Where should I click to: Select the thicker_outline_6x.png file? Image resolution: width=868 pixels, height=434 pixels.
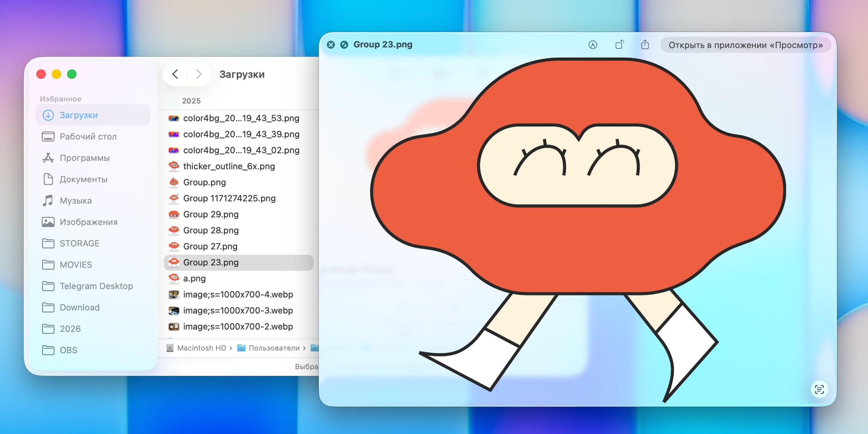[229, 166]
